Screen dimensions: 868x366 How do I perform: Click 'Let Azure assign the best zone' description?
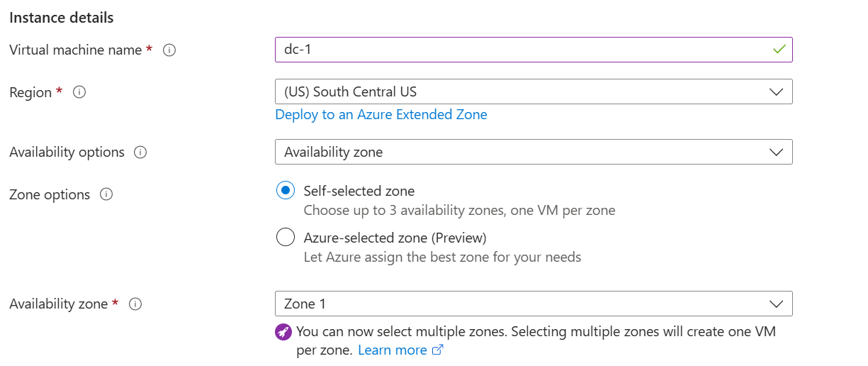442,257
